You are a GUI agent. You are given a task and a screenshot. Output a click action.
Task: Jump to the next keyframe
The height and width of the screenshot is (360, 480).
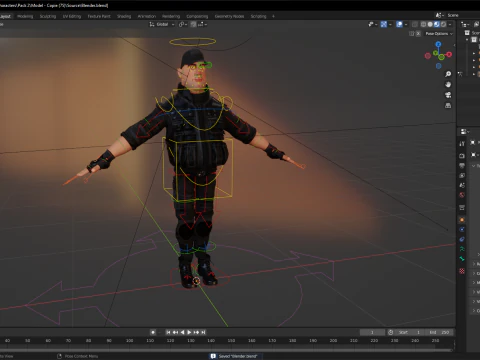click(196, 332)
